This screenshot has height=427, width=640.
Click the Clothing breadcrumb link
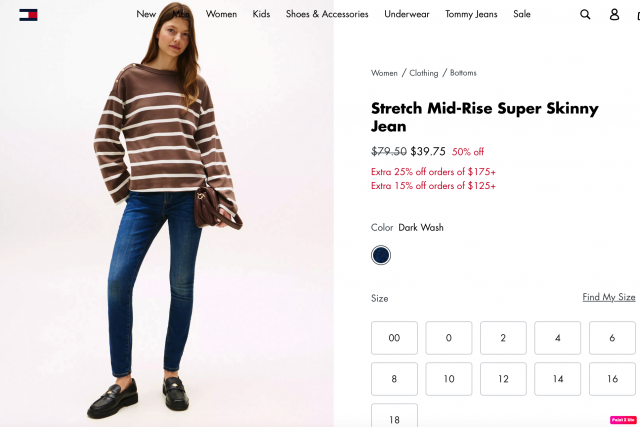424,73
